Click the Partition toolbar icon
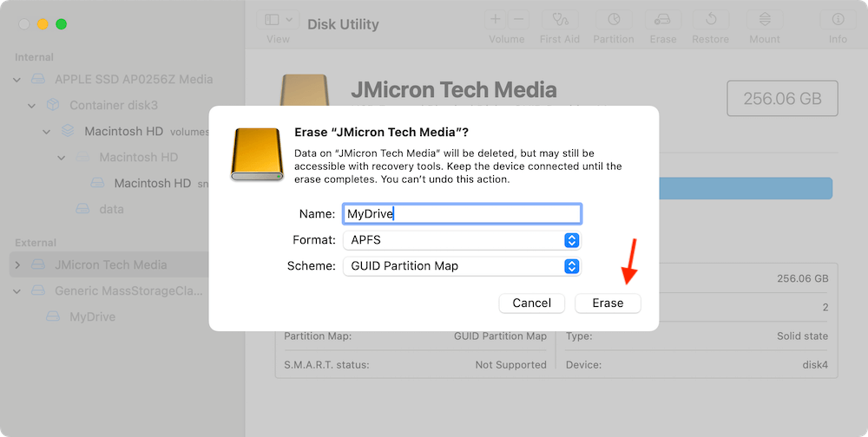868x437 pixels. pyautogui.click(x=613, y=20)
